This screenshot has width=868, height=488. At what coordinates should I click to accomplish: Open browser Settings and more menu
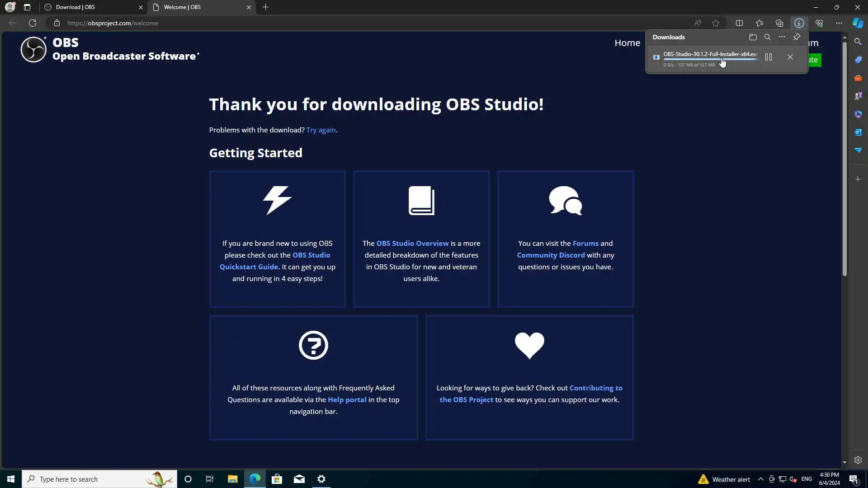click(839, 23)
